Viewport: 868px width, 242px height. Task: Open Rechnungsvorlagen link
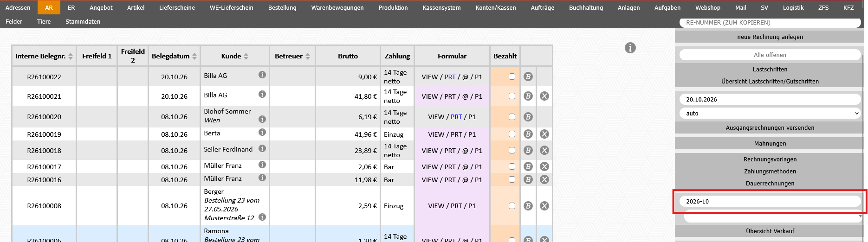tap(770, 159)
